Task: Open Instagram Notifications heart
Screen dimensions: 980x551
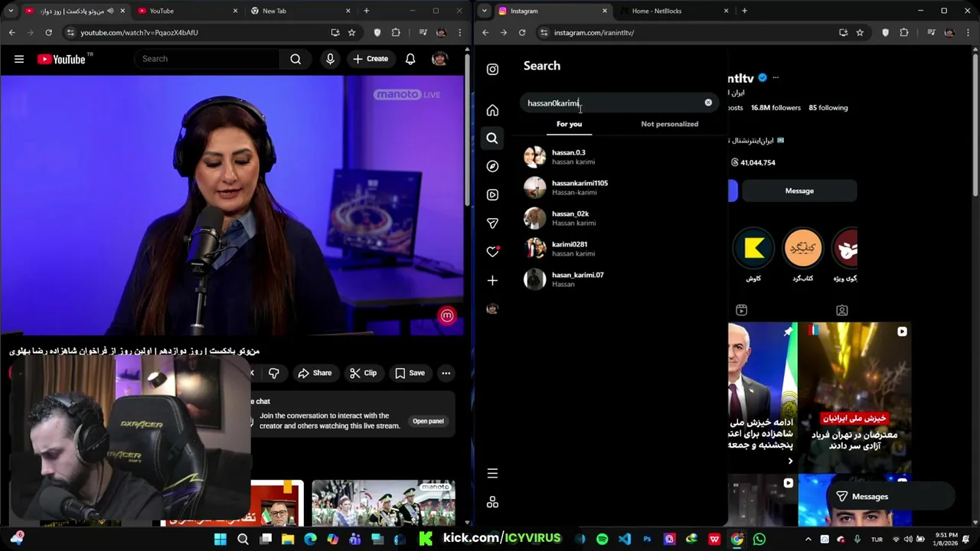Action: 492,252
